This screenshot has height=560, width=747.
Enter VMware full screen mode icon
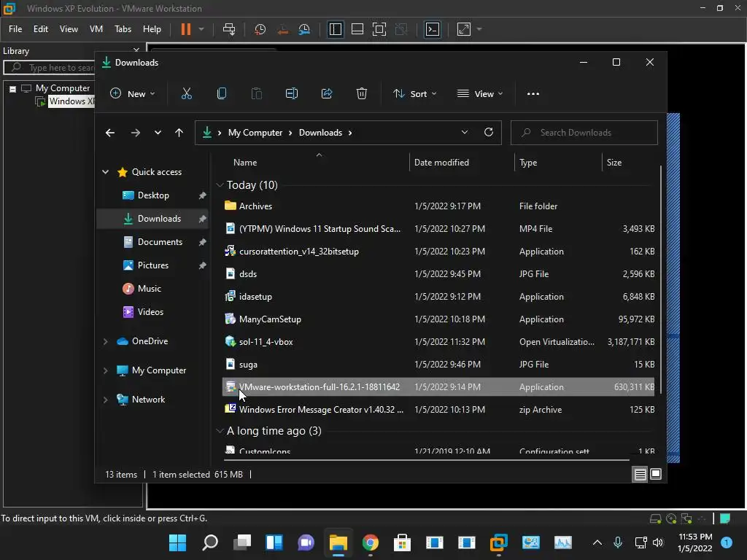click(x=379, y=29)
